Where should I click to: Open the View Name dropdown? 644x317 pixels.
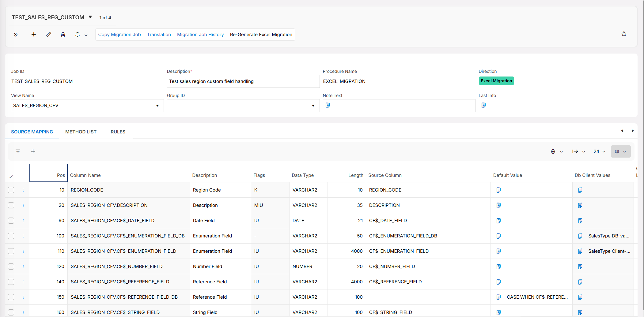tap(157, 106)
